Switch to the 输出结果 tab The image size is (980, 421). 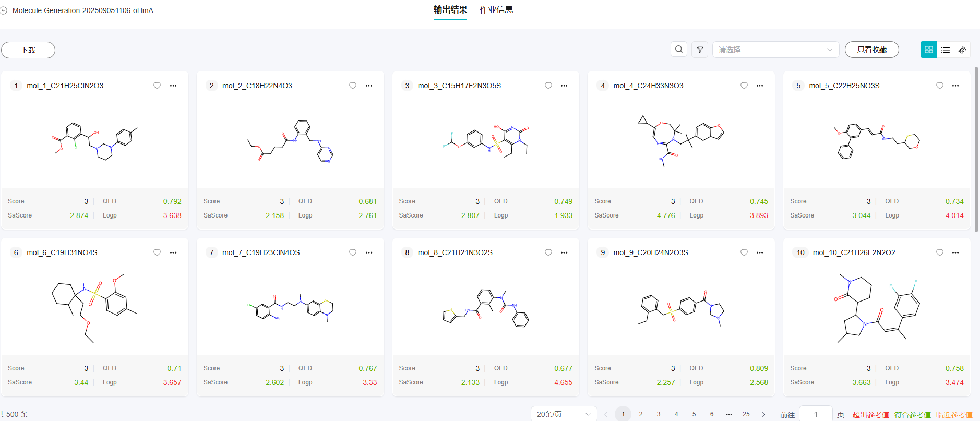tap(450, 10)
